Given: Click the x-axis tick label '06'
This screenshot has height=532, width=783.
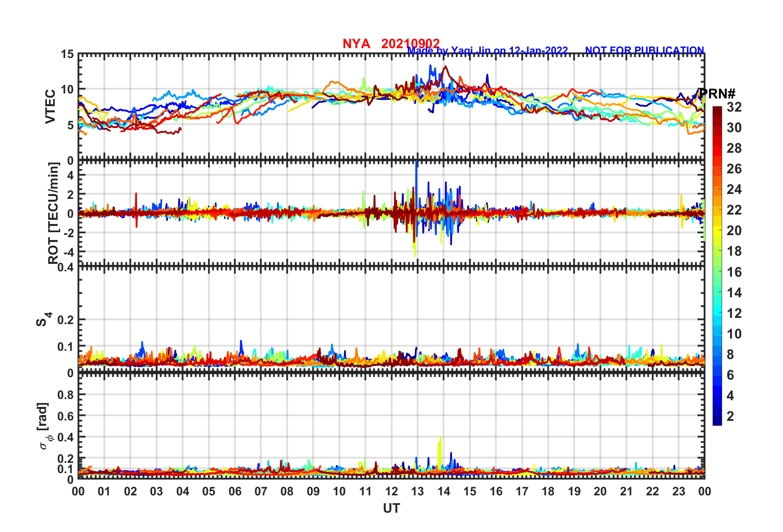Looking at the screenshot, I should pos(235,491).
